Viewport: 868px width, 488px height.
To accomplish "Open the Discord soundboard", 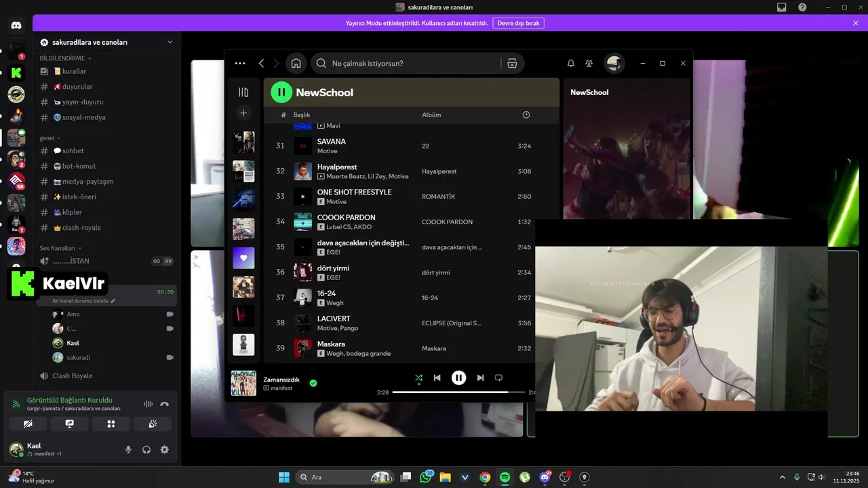I will click(x=153, y=424).
